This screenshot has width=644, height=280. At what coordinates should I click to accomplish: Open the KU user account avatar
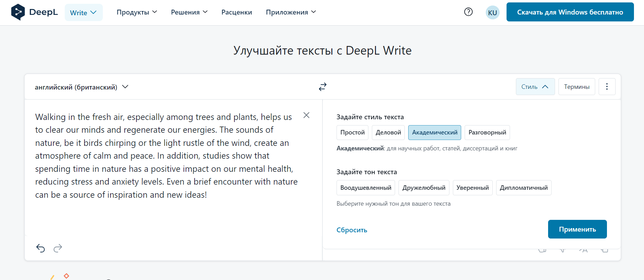click(x=492, y=13)
